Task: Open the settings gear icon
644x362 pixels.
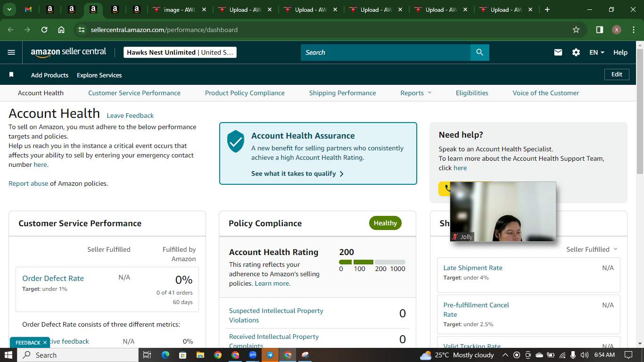Action: [x=576, y=52]
